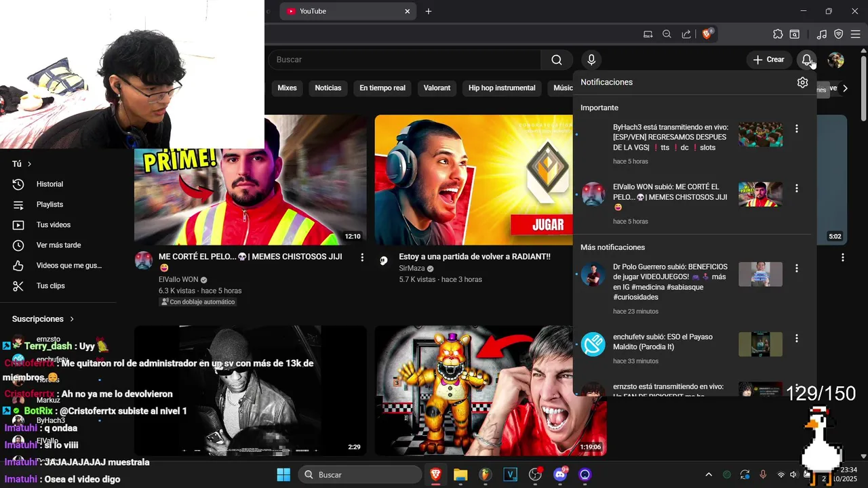Viewport: 868px width, 488px height.
Task: Open more options for ME CORTÉ EL PELO video
Action: [x=362, y=258]
